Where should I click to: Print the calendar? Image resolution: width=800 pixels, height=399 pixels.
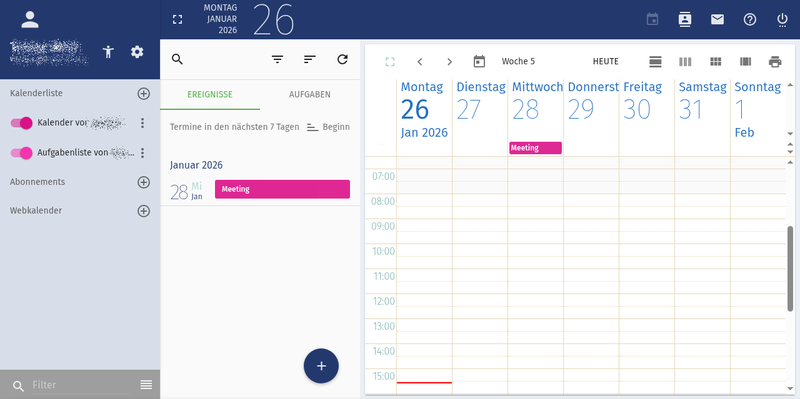click(x=775, y=62)
